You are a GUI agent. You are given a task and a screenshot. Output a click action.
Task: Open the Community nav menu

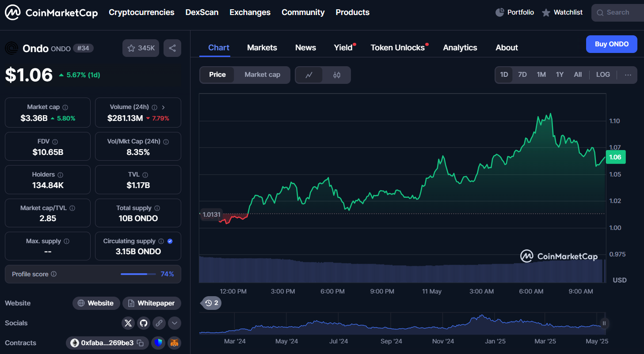303,12
